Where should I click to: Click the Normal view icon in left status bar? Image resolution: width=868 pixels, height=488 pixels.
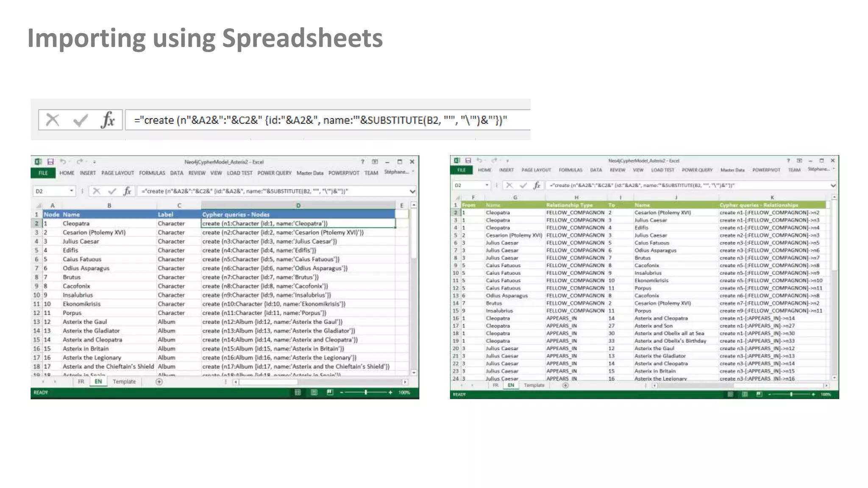point(298,392)
